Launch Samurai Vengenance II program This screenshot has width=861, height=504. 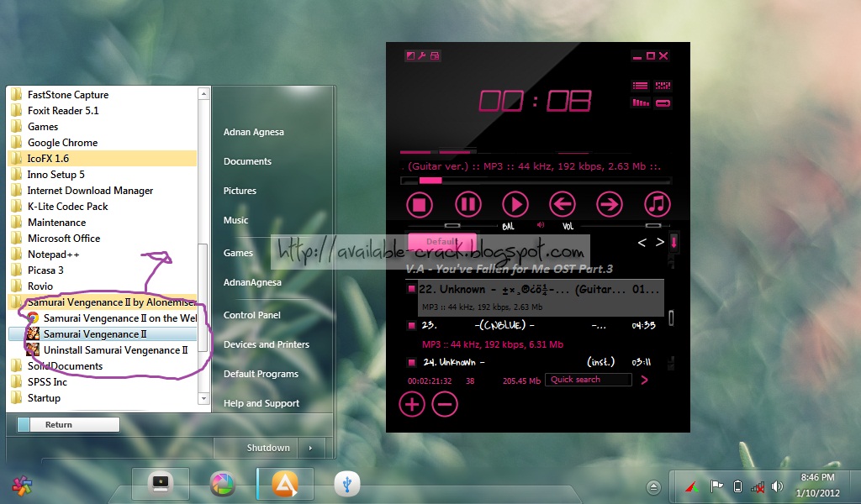click(103, 334)
